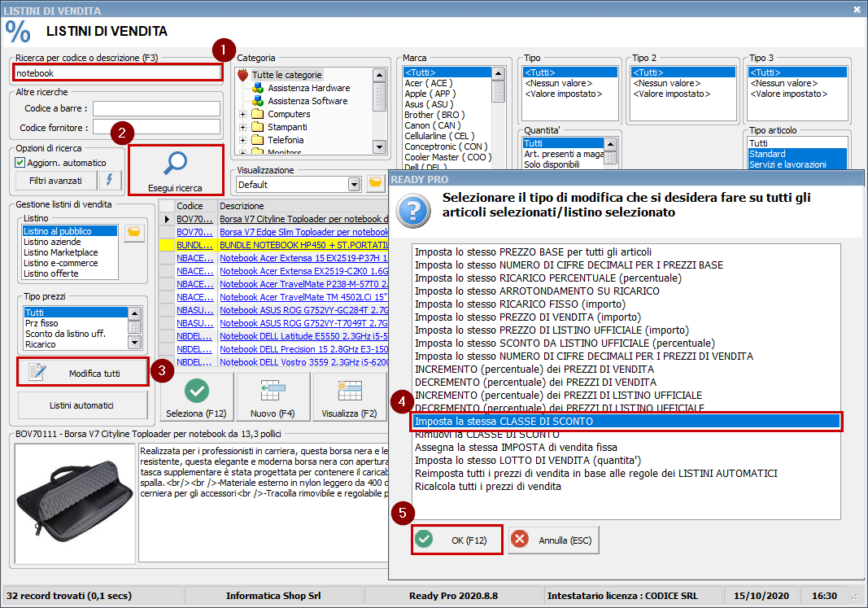The image size is (868, 608).
Task: Expand the Computers category node
Action: click(242, 114)
